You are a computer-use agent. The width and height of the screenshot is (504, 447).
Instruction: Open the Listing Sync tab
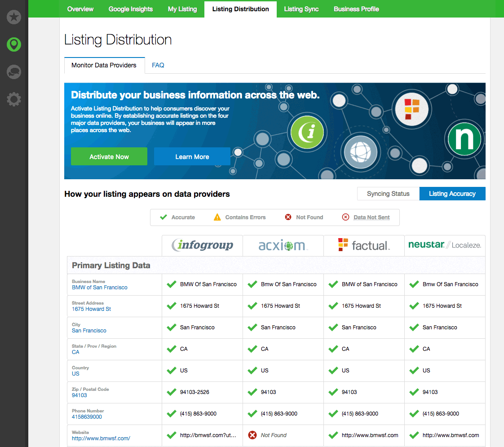pyautogui.click(x=301, y=9)
